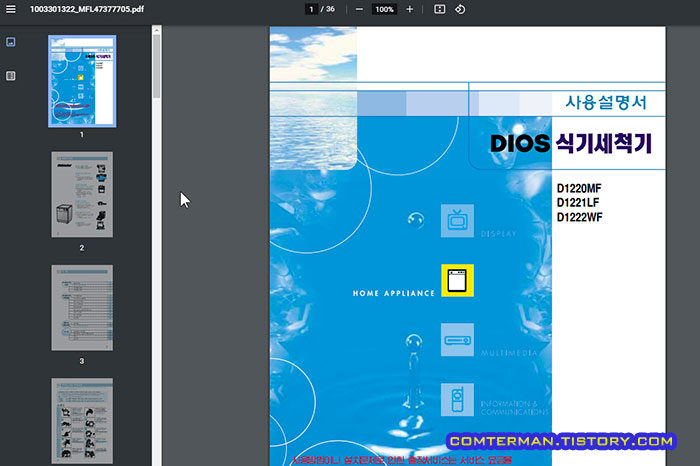Click the zoom in plus button
Screen dimensions: 700x466
409,9
